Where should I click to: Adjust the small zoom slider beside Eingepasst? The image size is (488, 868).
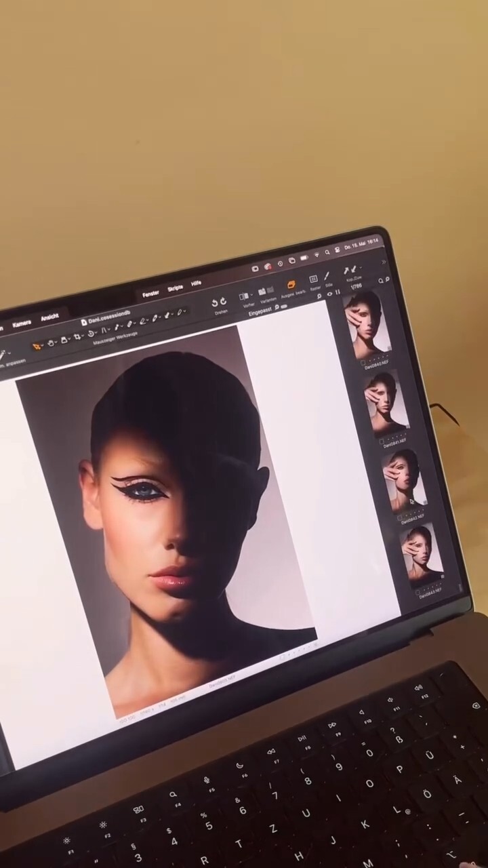[283, 307]
